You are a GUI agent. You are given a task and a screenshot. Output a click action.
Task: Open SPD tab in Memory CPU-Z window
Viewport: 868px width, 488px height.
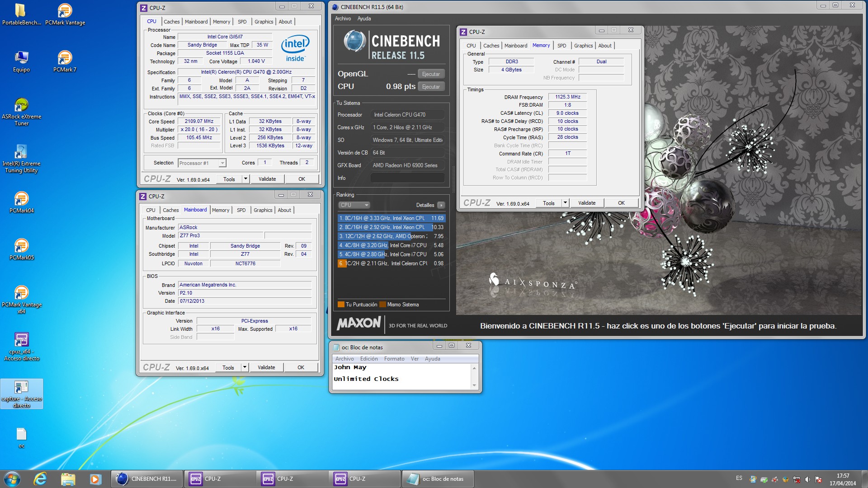[561, 46]
